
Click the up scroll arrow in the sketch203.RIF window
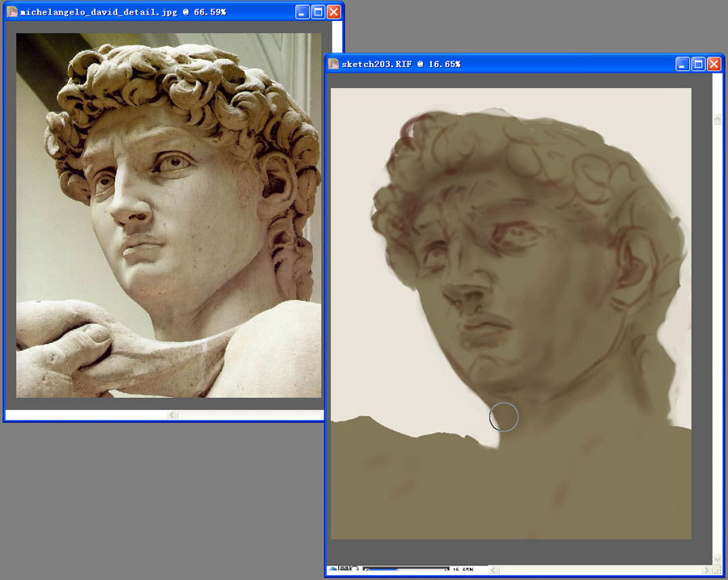pyautogui.click(x=717, y=119)
